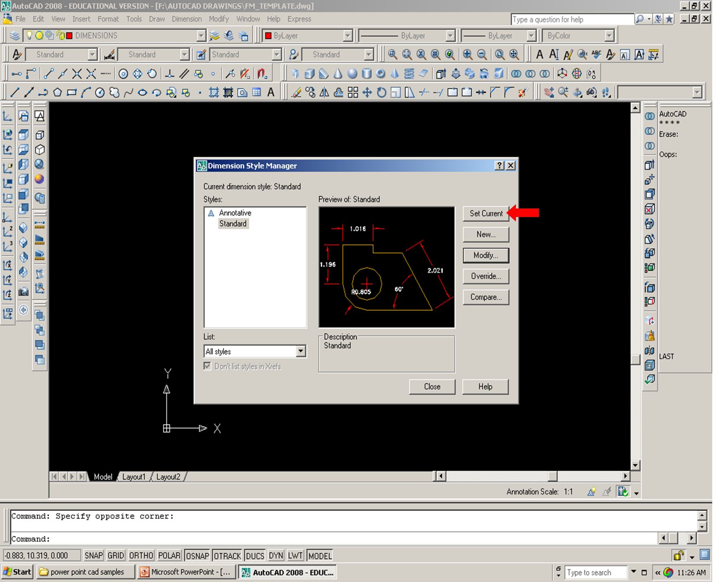Click the Set Current button
This screenshot has height=582, width=728.
pos(486,213)
